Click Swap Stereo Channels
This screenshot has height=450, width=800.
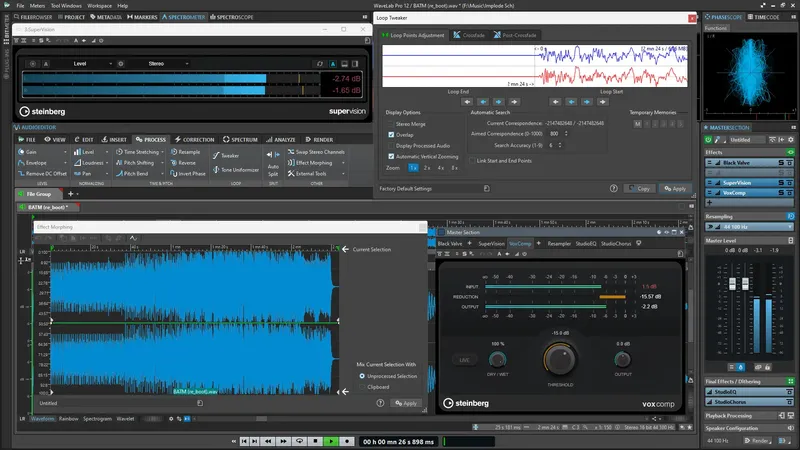pyautogui.click(x=290, y=151)
